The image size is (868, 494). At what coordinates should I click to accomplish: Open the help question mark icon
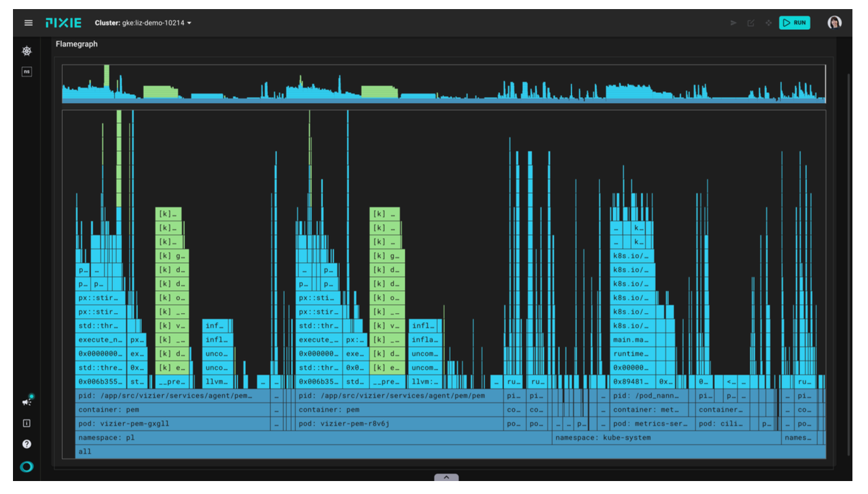point(27,444)
